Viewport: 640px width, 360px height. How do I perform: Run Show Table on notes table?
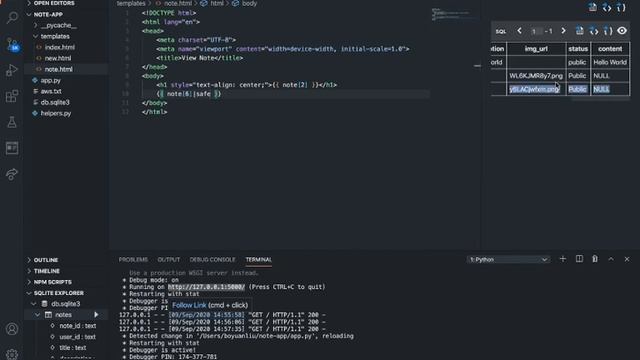(96, 315)
